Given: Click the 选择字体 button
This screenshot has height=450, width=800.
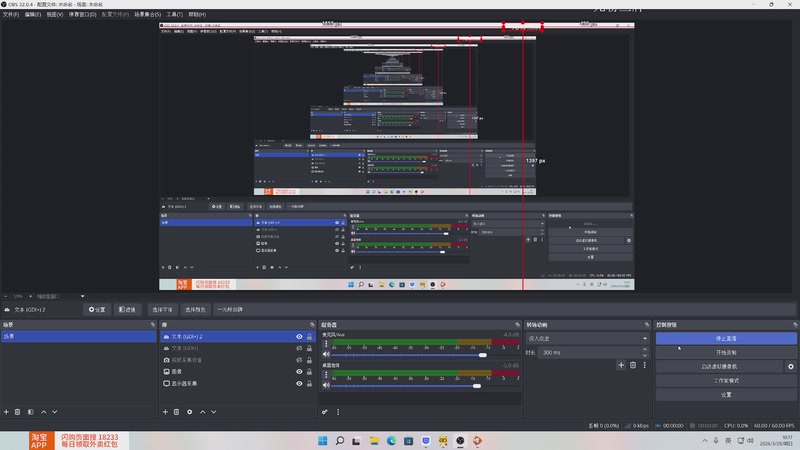Looking at the screenshot, I should (162, 310).
